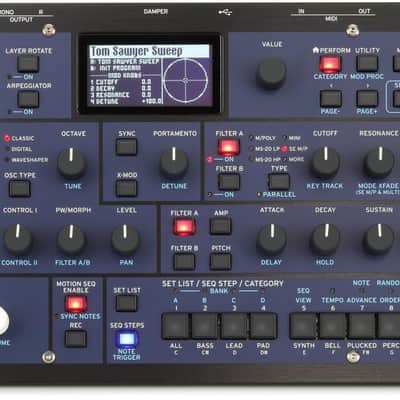Click the vector crosshair circle on the display
The height and width of the screenshot is (400, 400).
coord(186,80)
